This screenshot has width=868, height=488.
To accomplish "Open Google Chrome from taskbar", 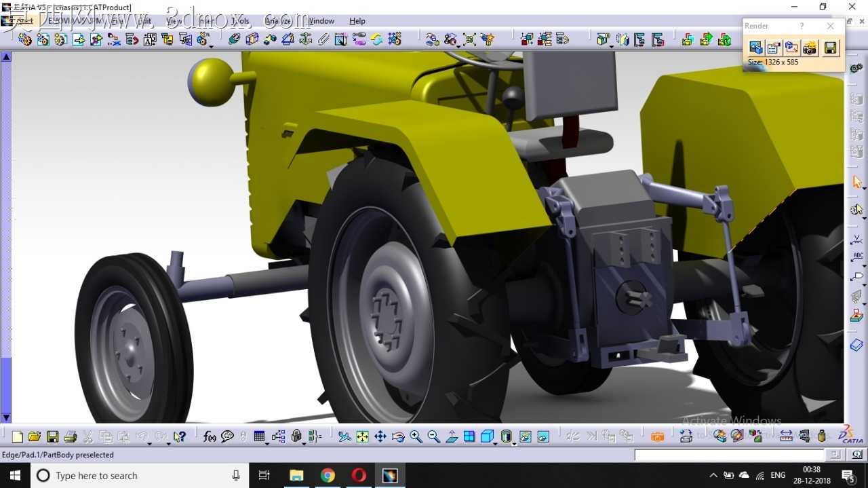I will click(328, 475).
